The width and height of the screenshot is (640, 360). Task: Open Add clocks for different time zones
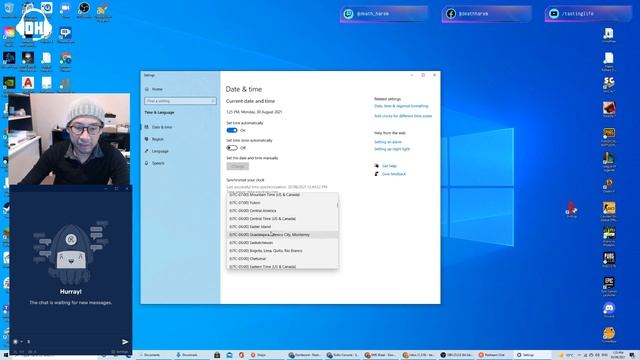tap(403, 116)
